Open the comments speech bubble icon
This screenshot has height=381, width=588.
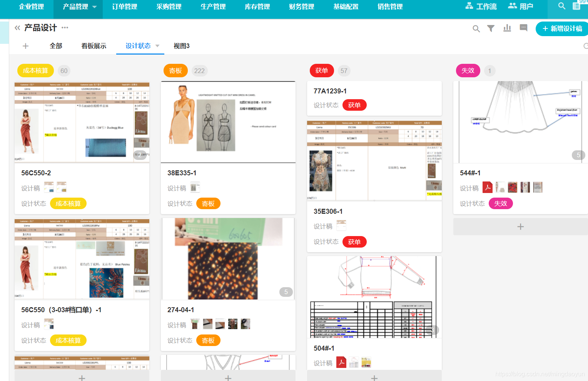click(x=523, y=28)
